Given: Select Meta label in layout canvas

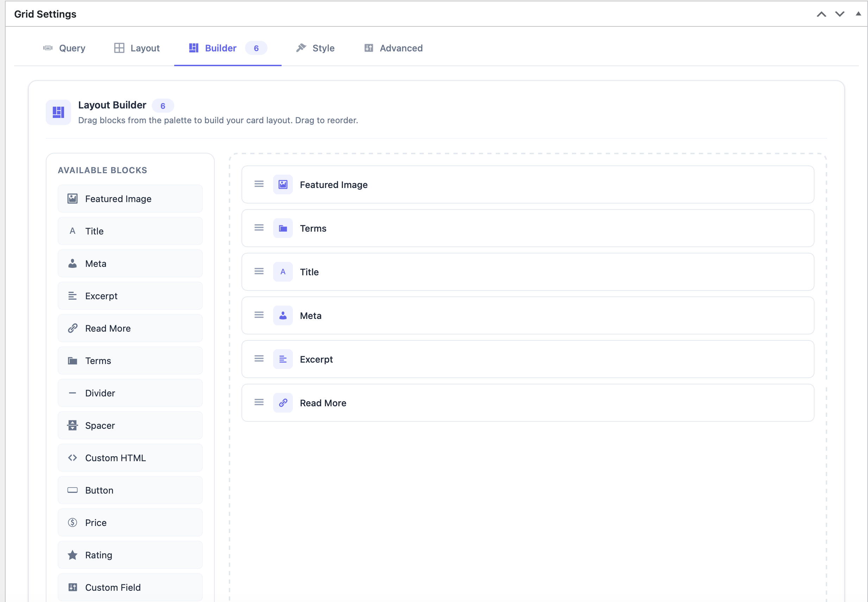Looking at the screenshot, I should point(311,316).
